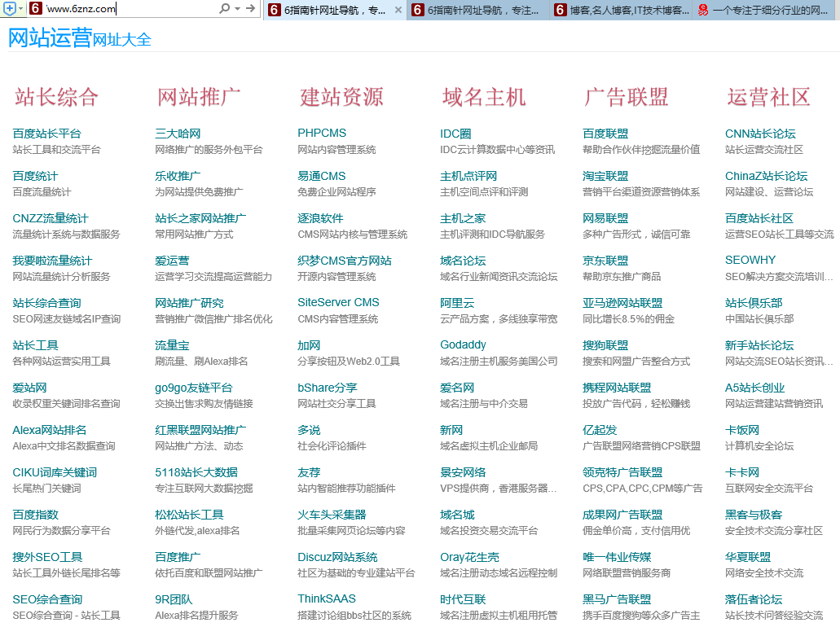Close the active 6指南针网址导航 tab
Screen dimensions: 840x627
point(398,10)
